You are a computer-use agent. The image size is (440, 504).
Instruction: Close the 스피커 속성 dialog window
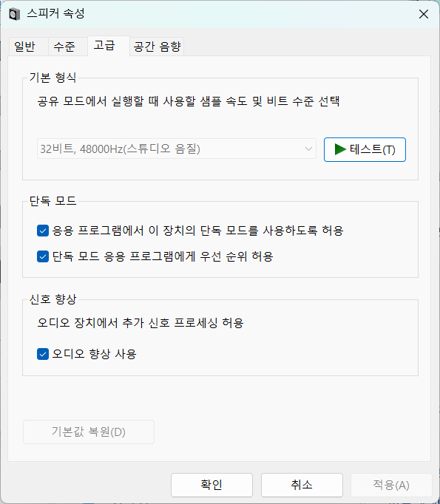click(424, 14)
